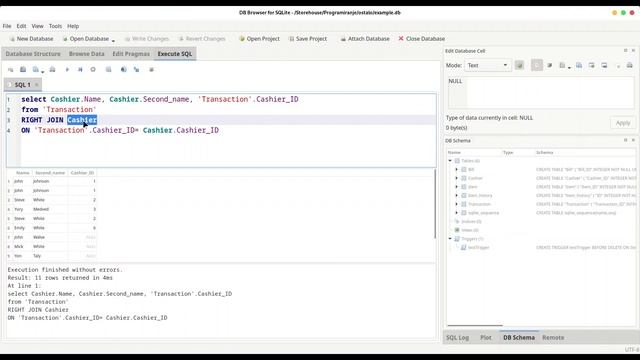Expand the Transaction table in DB Schema
This screenshot has width=640, height=360.
pos(457,204)
